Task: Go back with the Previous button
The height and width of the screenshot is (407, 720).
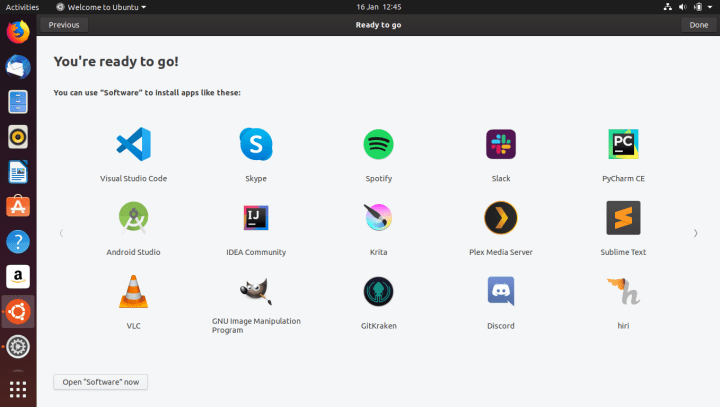Action: [x=64, y=25]
